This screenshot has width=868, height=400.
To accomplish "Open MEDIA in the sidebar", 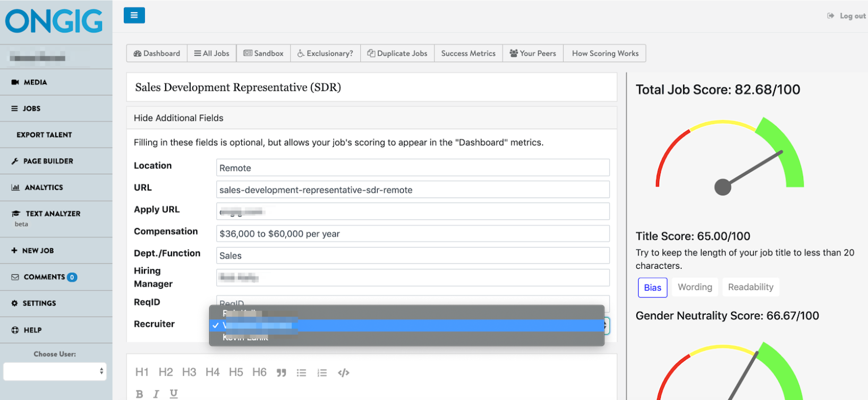I will [56, 82].
